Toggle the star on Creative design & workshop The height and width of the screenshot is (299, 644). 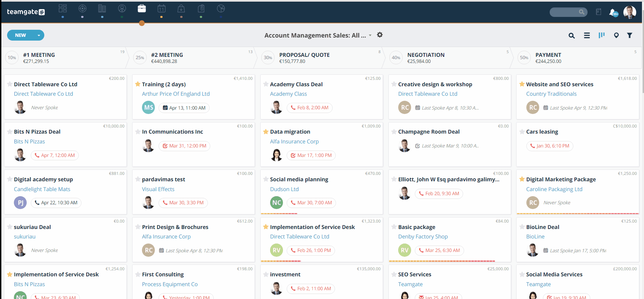394,84
